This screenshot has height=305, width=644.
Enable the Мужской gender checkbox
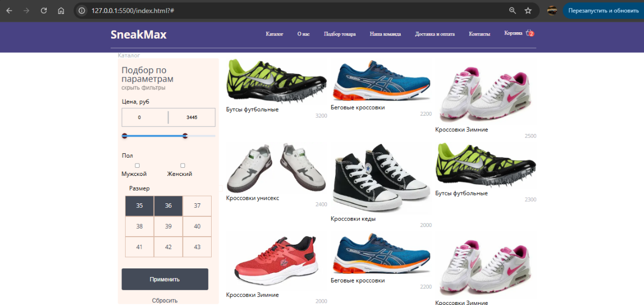pyautogui.click(x=138, y=166)
